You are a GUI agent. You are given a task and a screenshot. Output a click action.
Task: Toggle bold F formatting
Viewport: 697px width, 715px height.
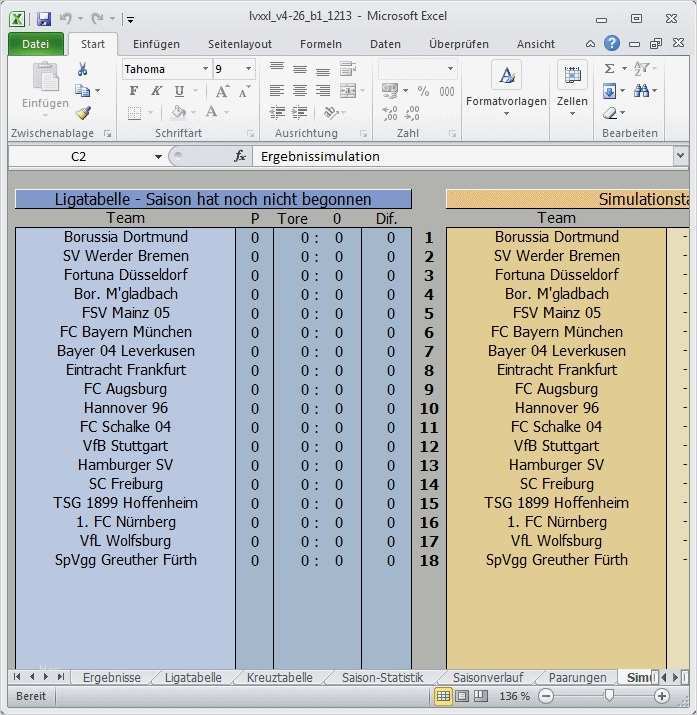tap(134, 91)
